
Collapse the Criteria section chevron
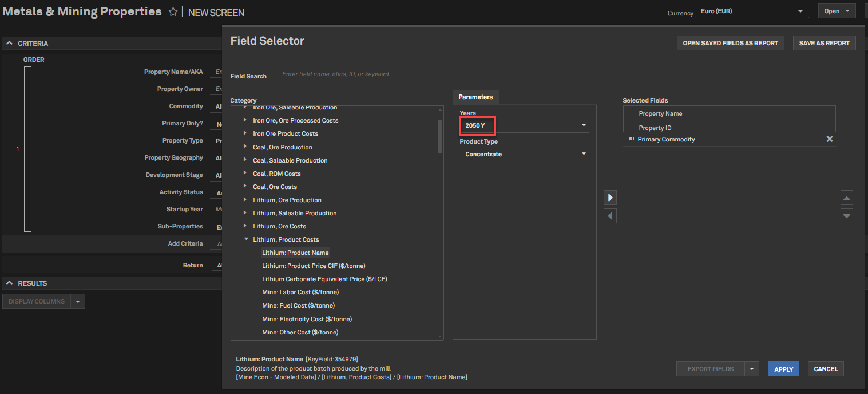pos(10,44)
